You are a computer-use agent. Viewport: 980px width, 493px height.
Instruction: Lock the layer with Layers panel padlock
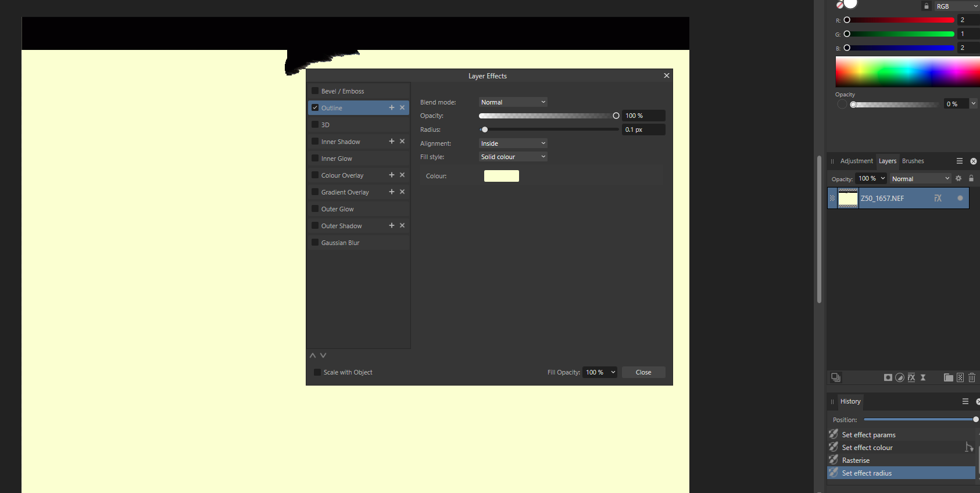971,178
